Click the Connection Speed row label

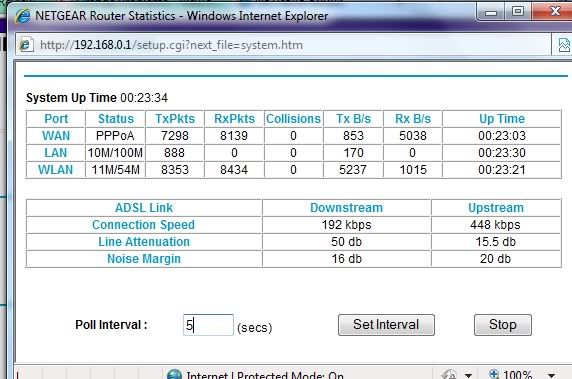143,225
